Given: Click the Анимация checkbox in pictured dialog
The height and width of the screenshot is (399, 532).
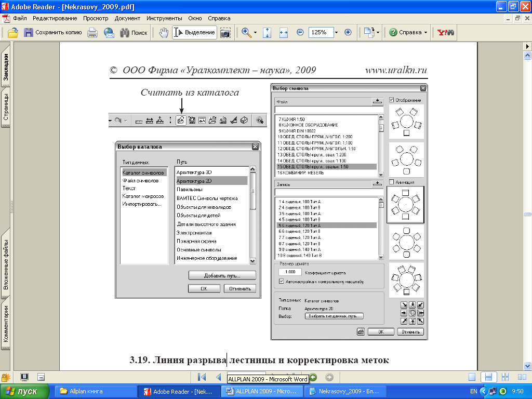Looking at the screenshot, I should (392, 182).
